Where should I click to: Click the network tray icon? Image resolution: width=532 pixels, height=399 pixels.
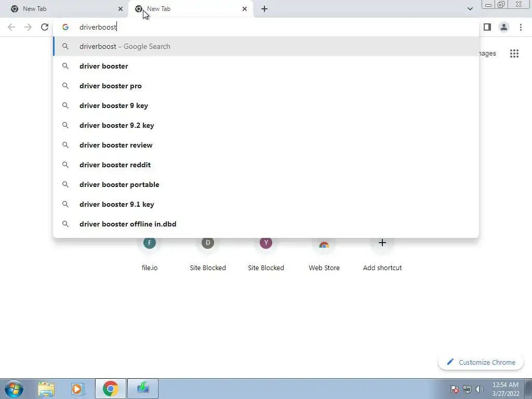[x=467, y=389]
